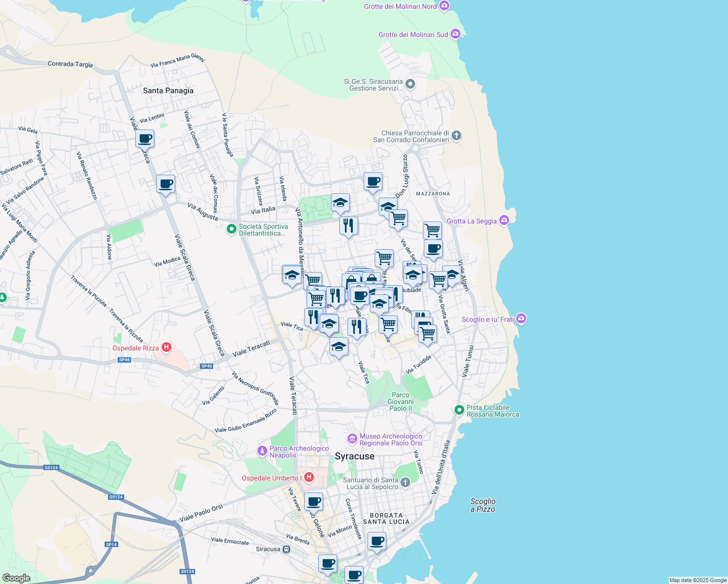Screen dimensions: 728x584
Task: Click the MAZZARONA neighborhood label
Action: (433, 194)
